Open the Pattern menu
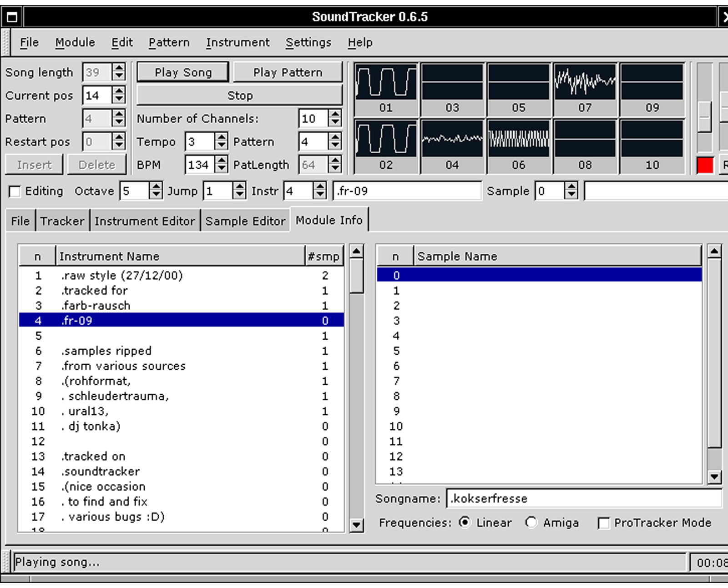The width and height of the screenshot is (728, 588). pos(169,42)
